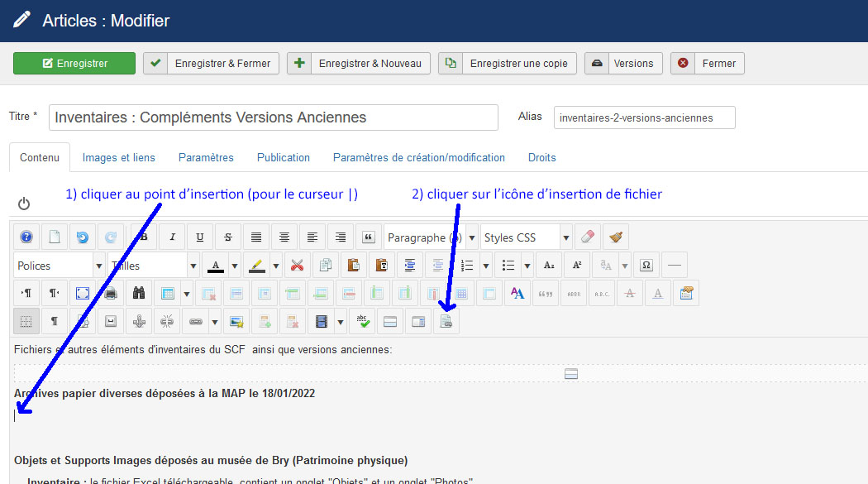Open the Publication tab
The height and width of the screenshot is (484, 868).
[x=284, y=157]
